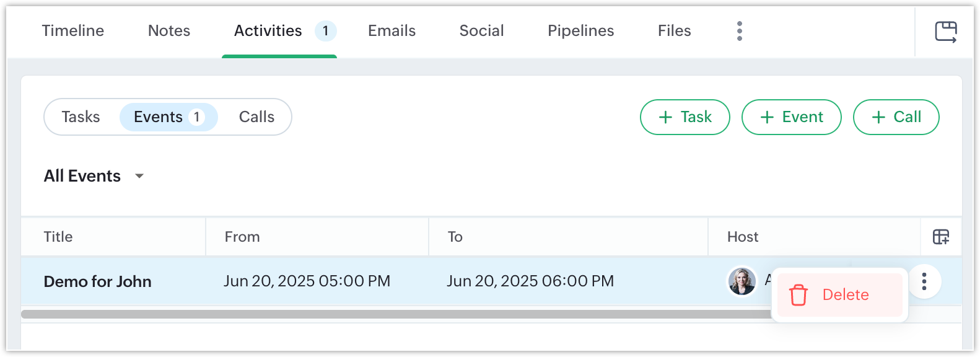Click the trash icon next to Delete
The image size is (980, 357).
coord(798,295)
